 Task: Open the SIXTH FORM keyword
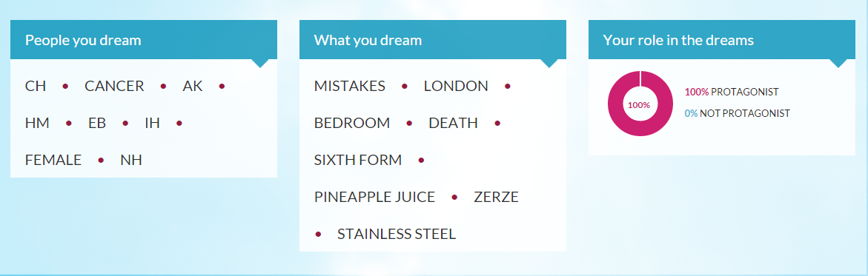357,161
